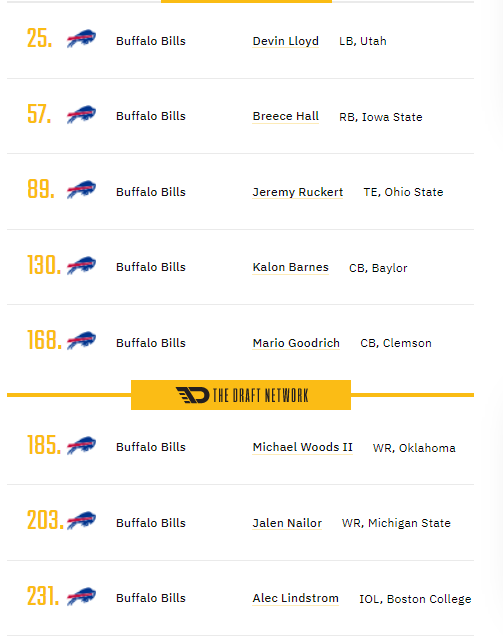The width and height of the screenshot is (503, 636).
Task: Click the Bills logo beside pick 130
Action: click(82, 265)
